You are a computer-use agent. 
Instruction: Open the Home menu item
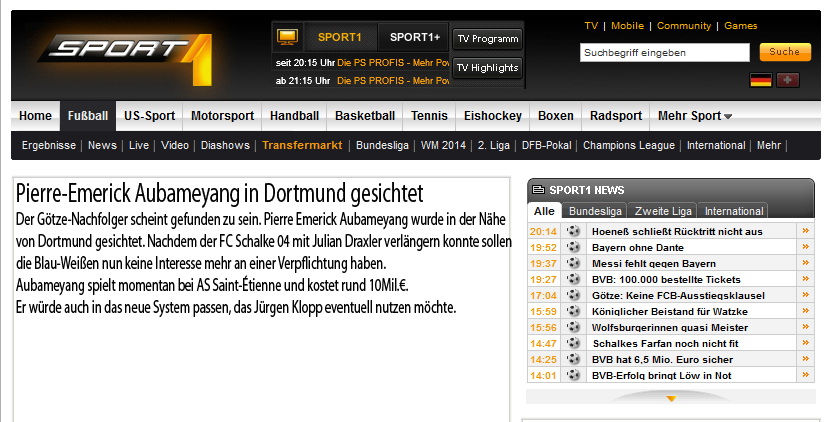click(36, 116)
